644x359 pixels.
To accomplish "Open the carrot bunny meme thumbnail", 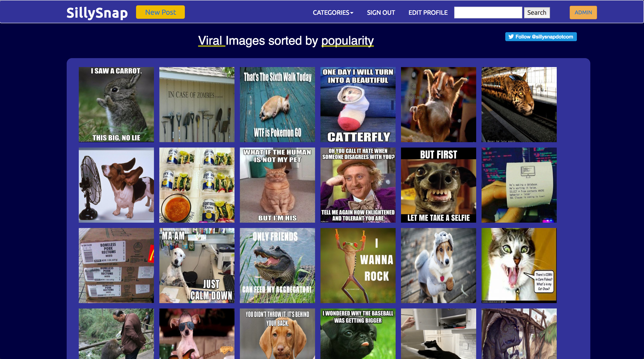I will click(x=116, y=104).
